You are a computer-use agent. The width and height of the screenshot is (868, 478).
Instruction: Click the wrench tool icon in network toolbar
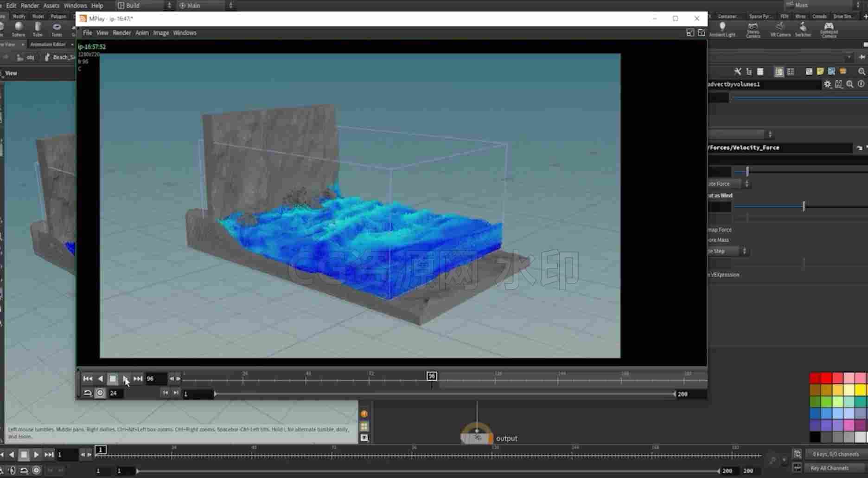pos(738,71)
